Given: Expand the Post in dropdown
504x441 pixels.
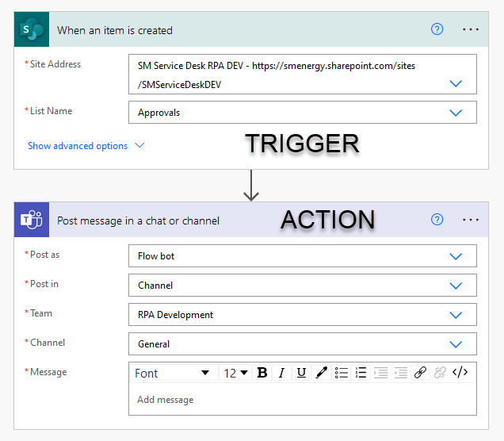Looking at the screenshot, I should [456, 286].
